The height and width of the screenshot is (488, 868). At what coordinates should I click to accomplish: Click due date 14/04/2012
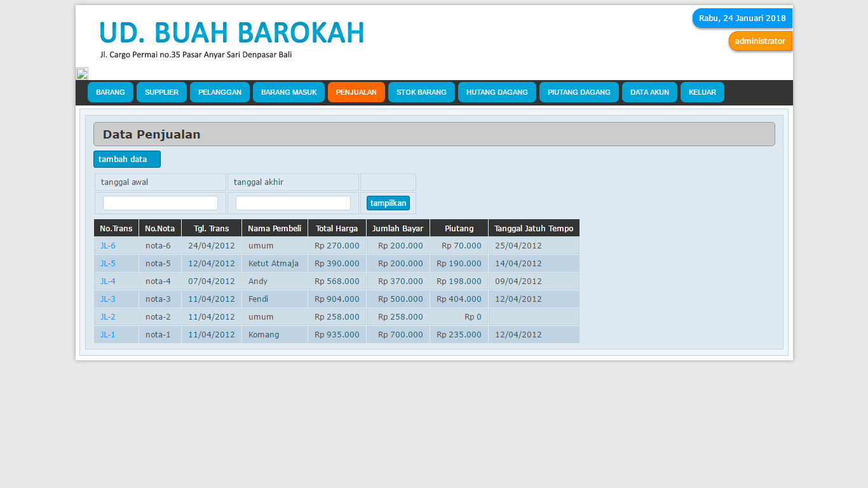[x=519, y=264]
